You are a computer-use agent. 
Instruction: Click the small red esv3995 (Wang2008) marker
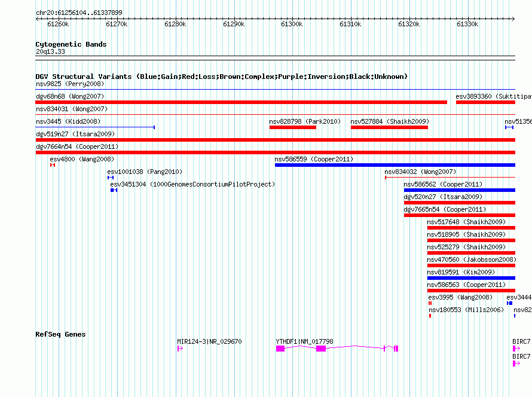430,303
